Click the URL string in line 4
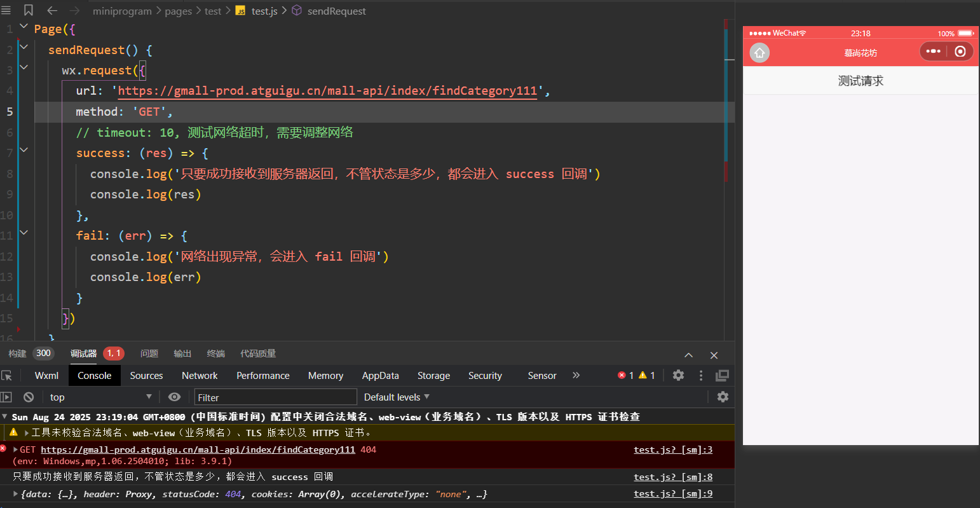Screen dimensions: 980x508 (327, 90)
